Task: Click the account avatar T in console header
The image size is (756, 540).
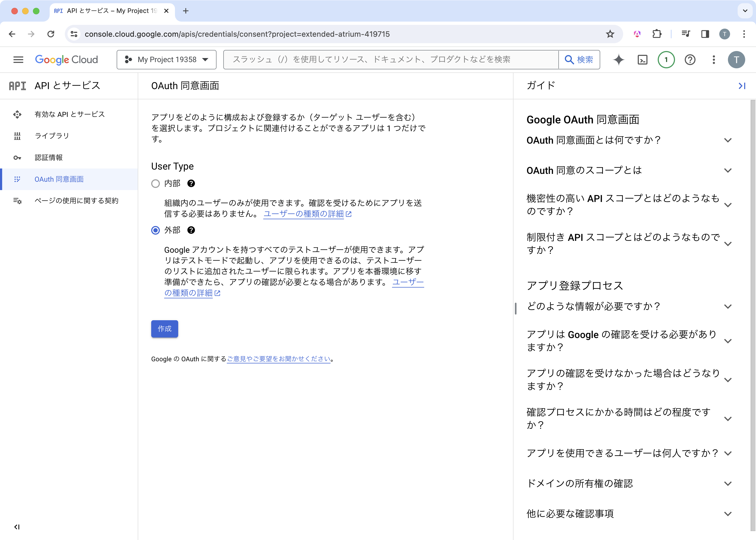Action: tap(736, 60)
